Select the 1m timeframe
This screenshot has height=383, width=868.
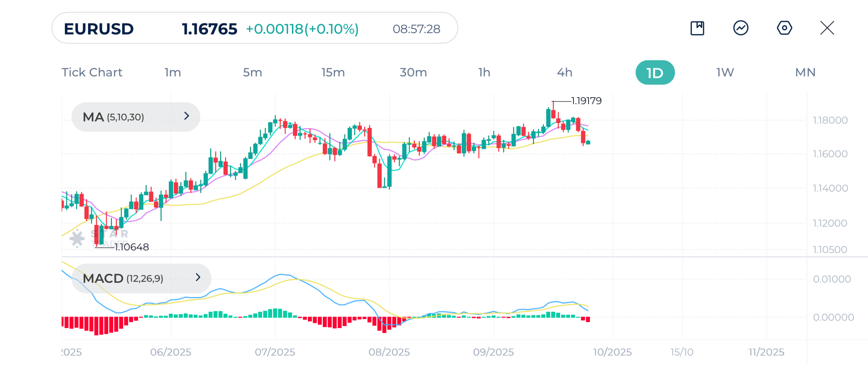[x=173, y=72]
